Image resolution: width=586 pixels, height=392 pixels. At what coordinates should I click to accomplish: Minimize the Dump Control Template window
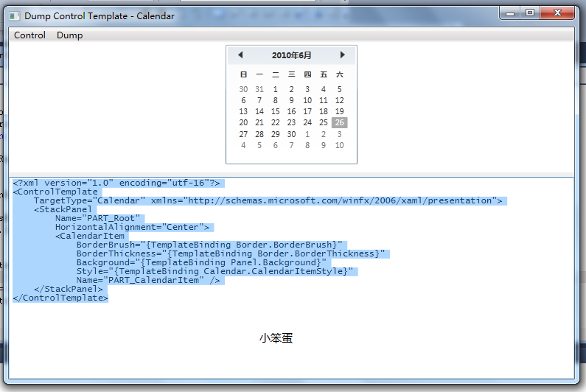pyautogui.click(x=510, y=13)
